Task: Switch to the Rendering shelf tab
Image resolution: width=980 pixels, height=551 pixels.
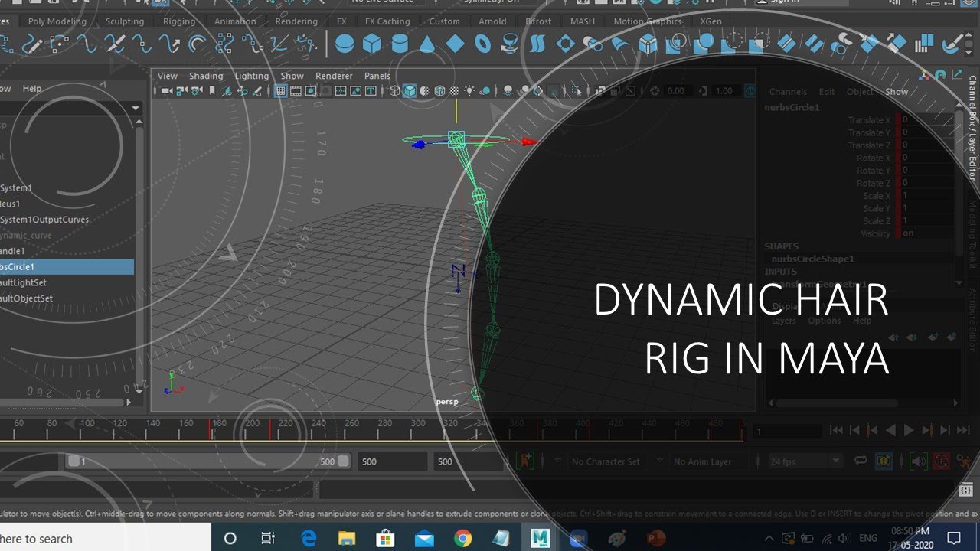Action: point(296,21)
